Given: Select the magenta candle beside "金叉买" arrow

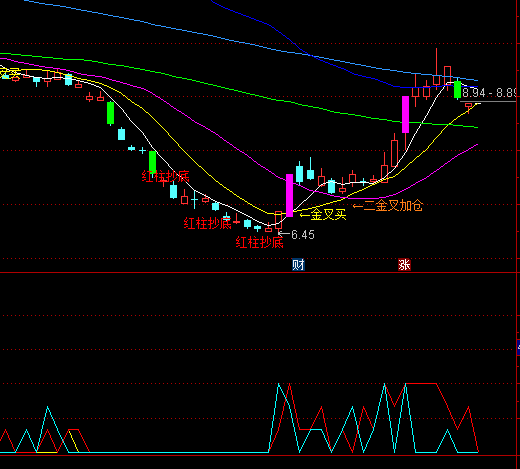Looking at the screenshot, I should coord(290,195).
